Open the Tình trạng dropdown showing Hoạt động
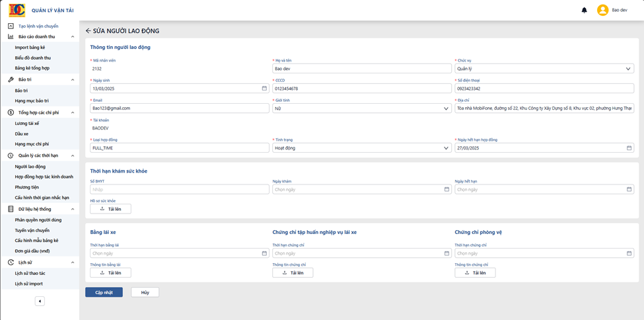 (362, 148)
